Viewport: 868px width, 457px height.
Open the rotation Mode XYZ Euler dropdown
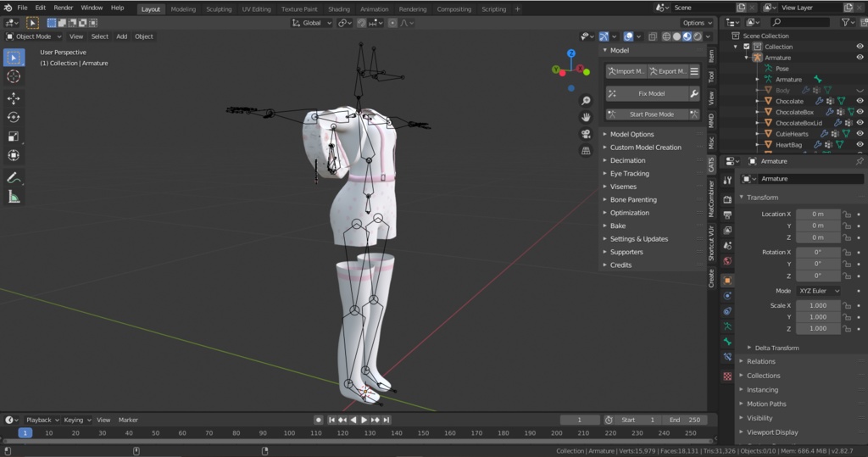pyautogui.click(x=818, y=291)
